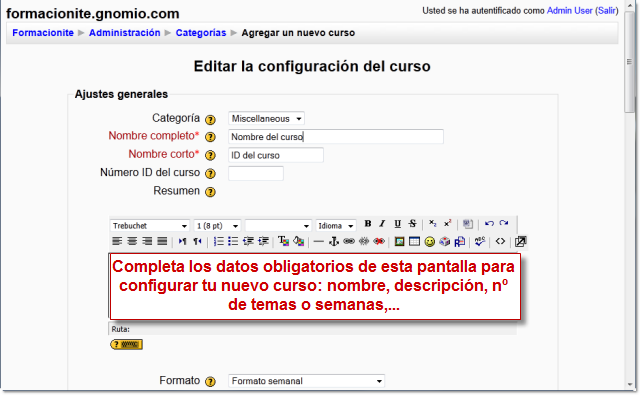The image size is (640, 395).
Task: Set left-to-right text direction
Action: (182, 242)
